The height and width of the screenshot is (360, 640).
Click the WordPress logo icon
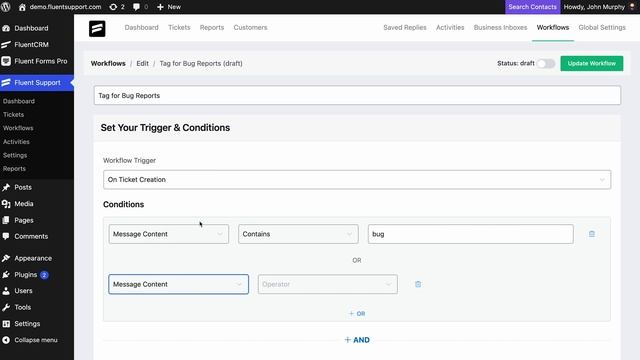click(x=6, y=7)
